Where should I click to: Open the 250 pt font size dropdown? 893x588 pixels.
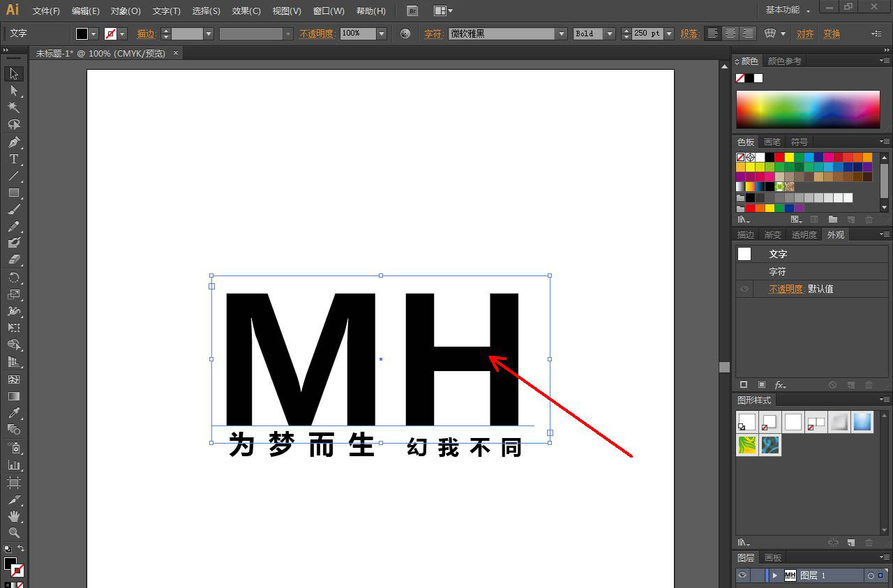point(669,33)
